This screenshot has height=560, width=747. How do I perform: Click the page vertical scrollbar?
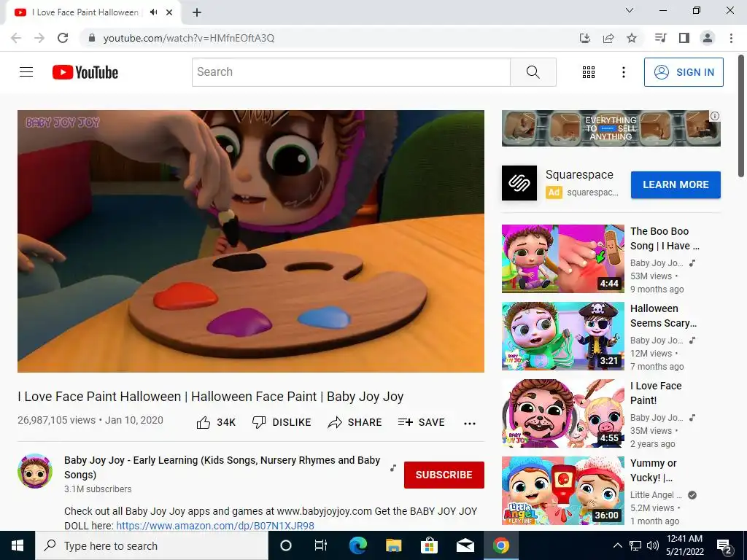click(742, 117)
